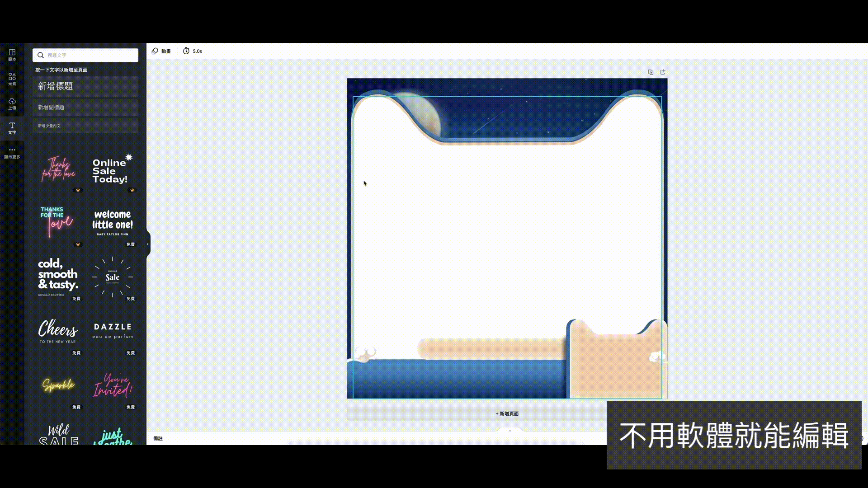The width and height of the screenshot is (868, 488).
Task: Select 'DAZZLE eau de parfum' template
Action: 113,332
